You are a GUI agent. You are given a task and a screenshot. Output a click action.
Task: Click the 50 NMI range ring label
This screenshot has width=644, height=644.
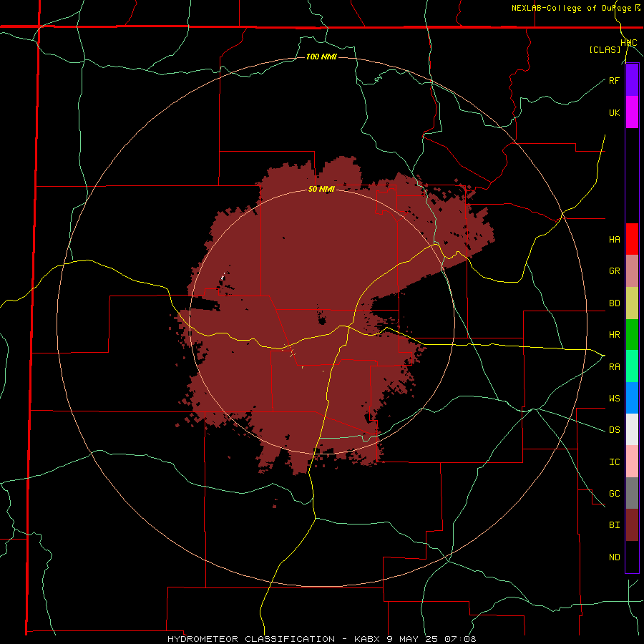[321, 190]
